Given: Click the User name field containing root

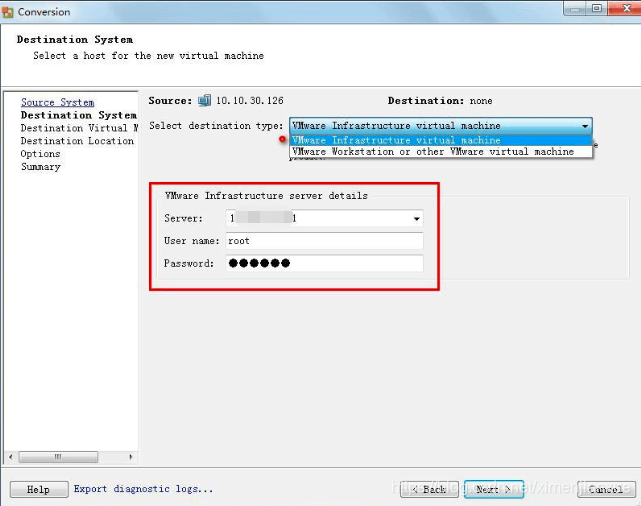Looking at the screenshot, I should pos(325,241).
